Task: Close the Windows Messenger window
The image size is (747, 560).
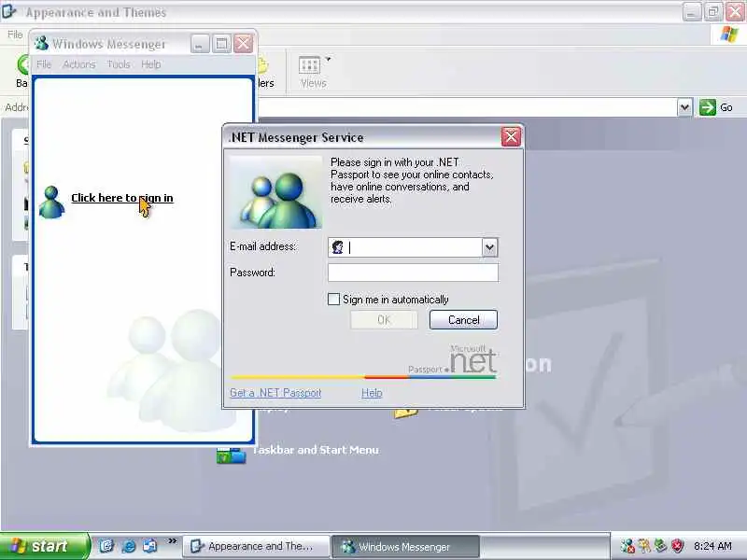Action: [x=244, y=44]
